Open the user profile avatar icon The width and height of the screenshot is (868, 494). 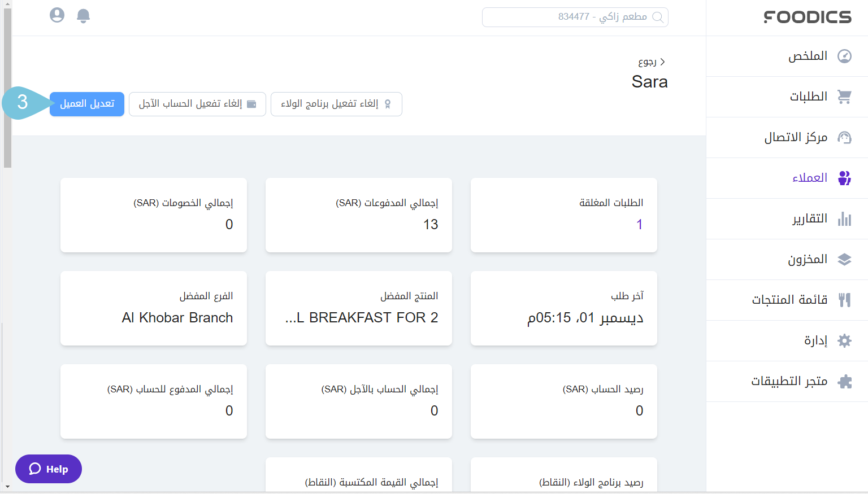57,15
